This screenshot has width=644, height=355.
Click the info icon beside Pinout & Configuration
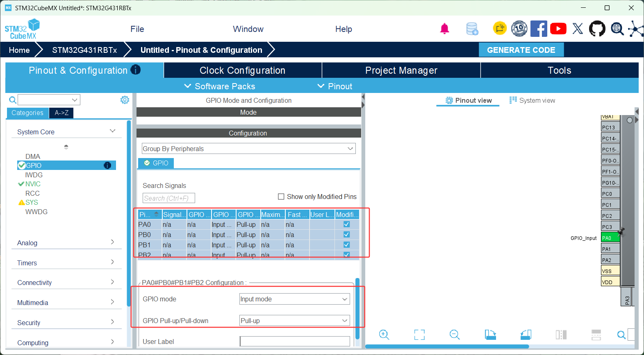(135, 70)
